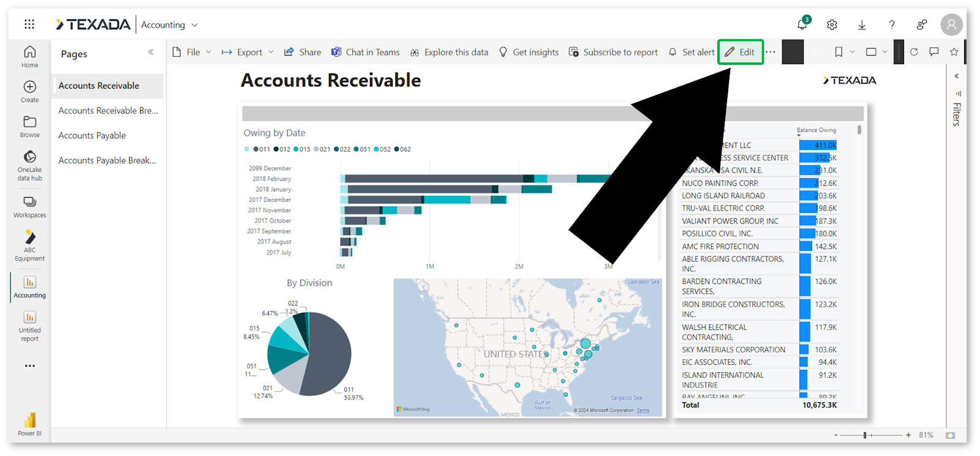Open Untitled report in sidebar

pos(29,326)
